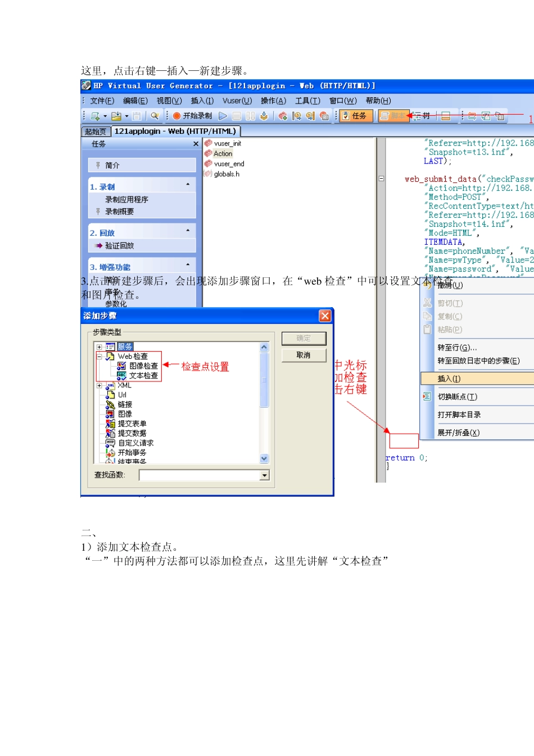Open the 文件(F) menu
534x756 pixels.
point(102,101)
